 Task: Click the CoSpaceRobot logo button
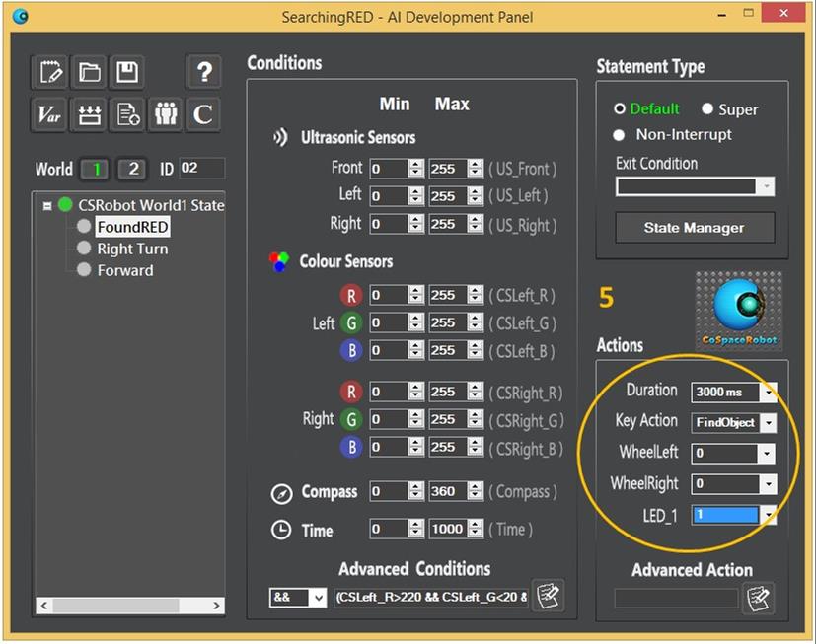pyautogui.click(x=738, y=311)
